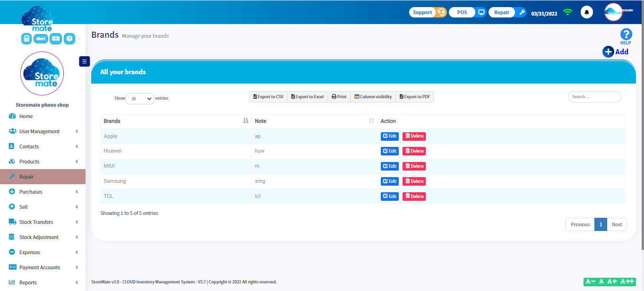Open the Support button in the header

(x=428, y=12)
